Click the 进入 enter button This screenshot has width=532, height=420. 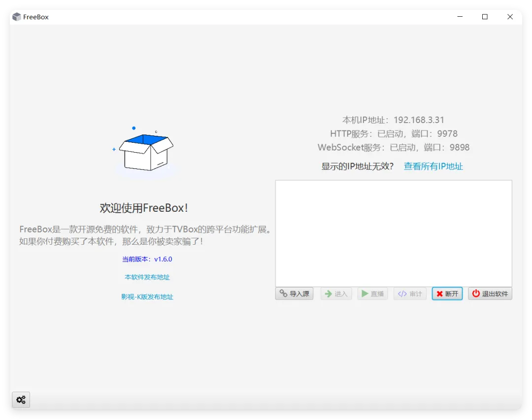[x=336, y=293]
